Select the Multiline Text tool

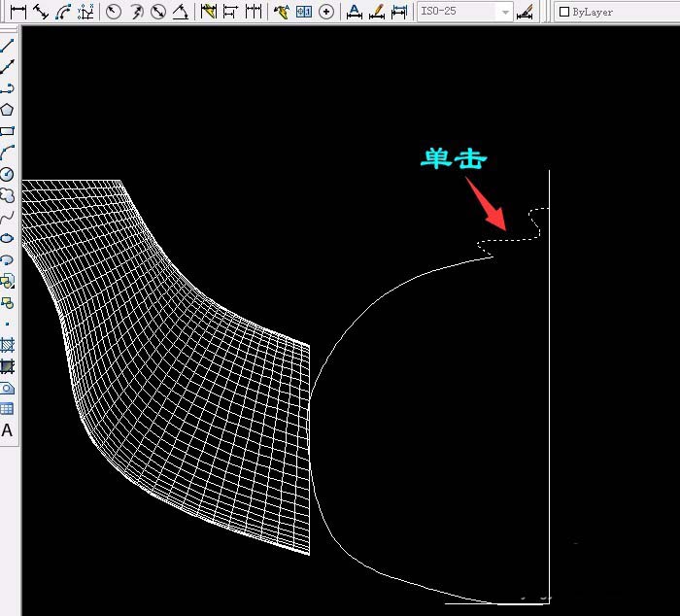7,430
